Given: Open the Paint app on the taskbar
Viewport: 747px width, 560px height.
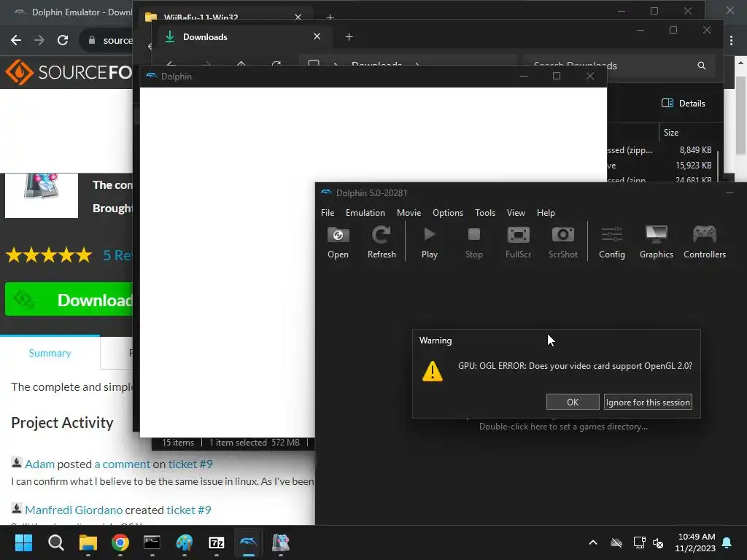Looking at the screenshot, I should click(185, 542).
